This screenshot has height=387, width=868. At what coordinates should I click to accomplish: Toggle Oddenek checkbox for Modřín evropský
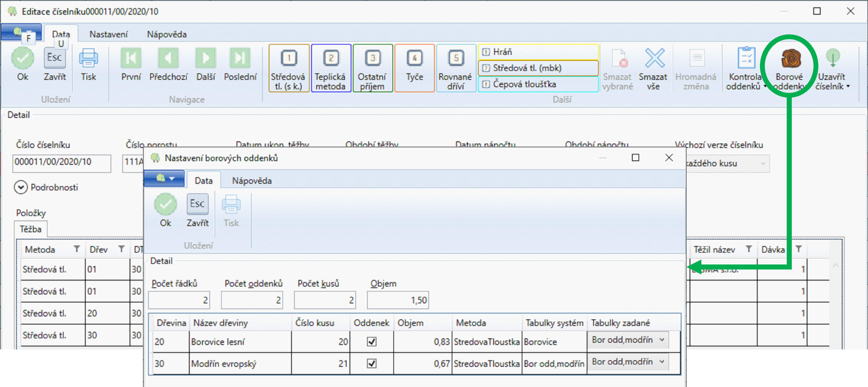click(x=372, y=363)
